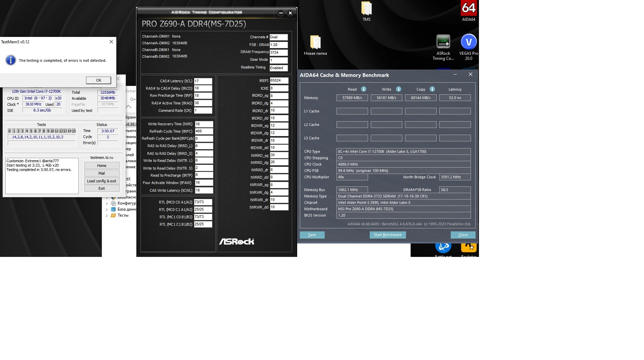Close the AIDA64 Cache & Memory Benchmark window
Viewport: 644px width, 360px height.
(x=471, y=75)
